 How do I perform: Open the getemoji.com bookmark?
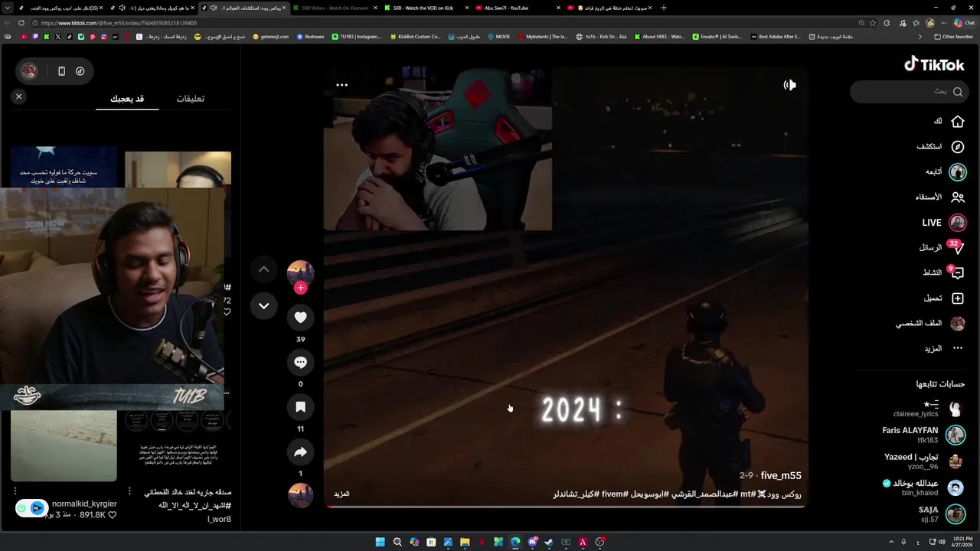(x=271, y=37)
